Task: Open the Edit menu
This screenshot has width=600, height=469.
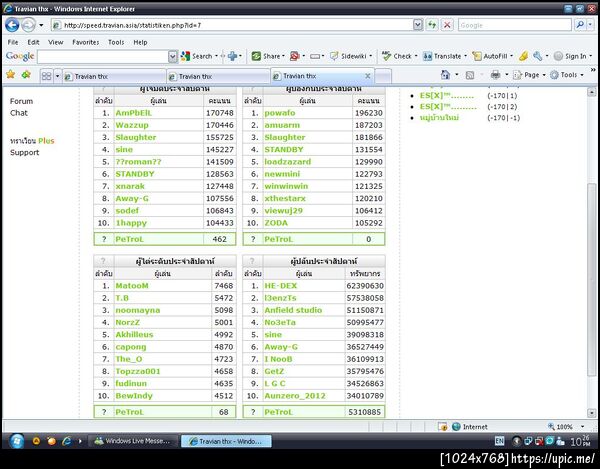Action: tap(33, 42)
